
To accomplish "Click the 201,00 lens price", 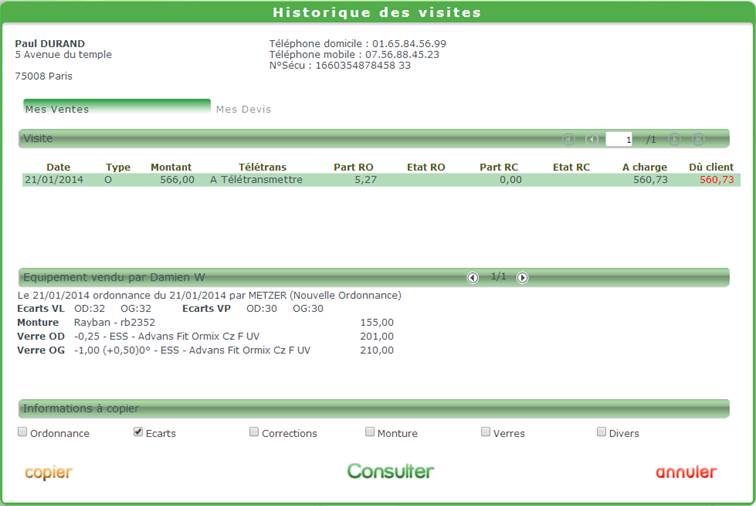I will point(377,336).
